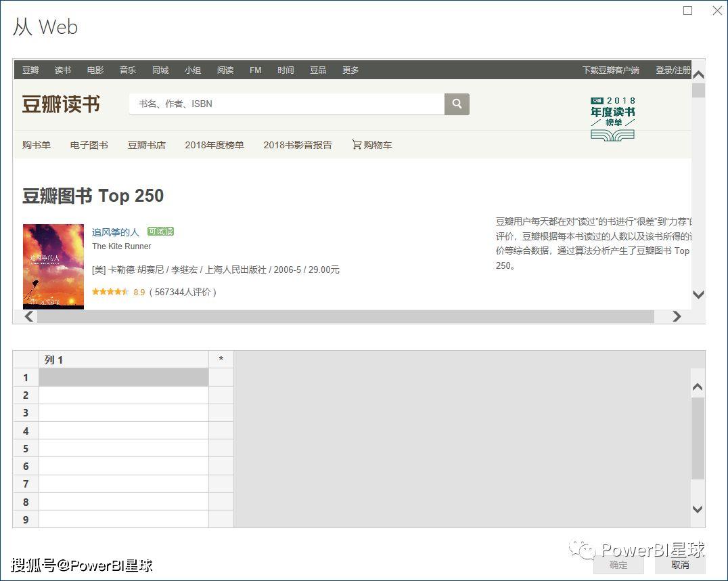Screen dimensions: 728x581
Task: Open the 购书单 tab
Action: (37, 145)
